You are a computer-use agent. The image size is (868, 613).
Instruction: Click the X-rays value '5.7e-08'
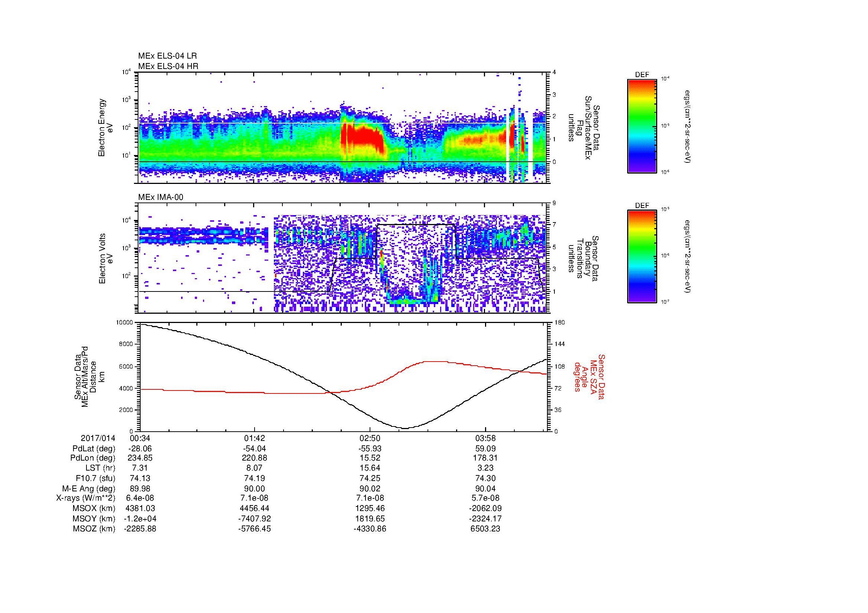[485, 498]
